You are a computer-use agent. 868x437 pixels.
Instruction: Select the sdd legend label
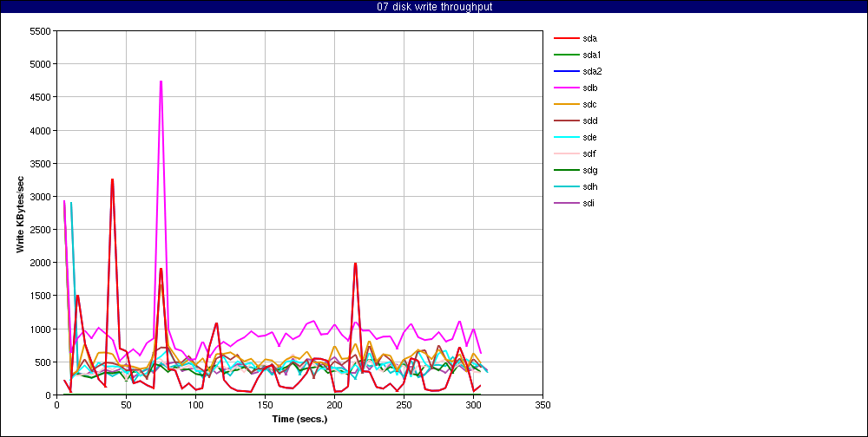pyautogui.click(x=589, y=121)
